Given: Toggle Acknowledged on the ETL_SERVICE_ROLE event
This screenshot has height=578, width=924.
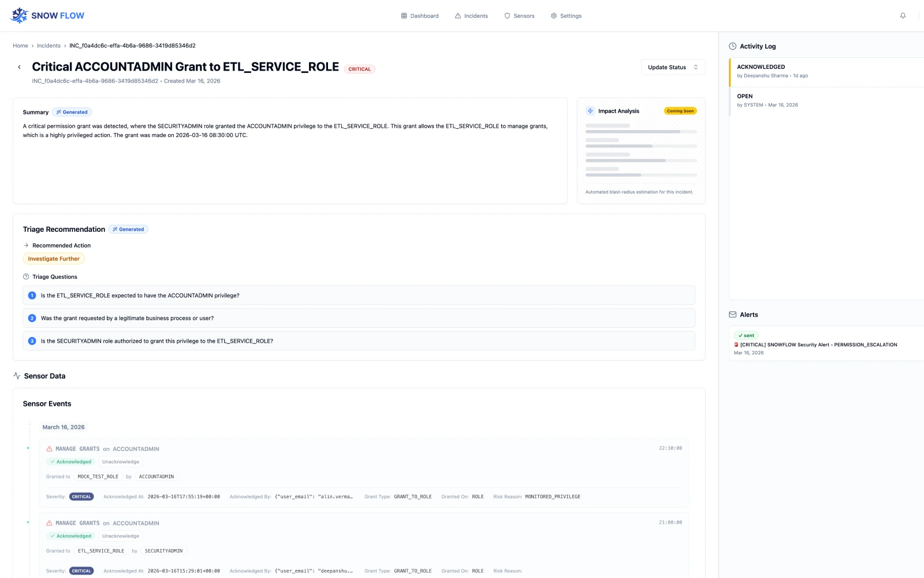Looking at the screenshot, I should tap(70, 536).
